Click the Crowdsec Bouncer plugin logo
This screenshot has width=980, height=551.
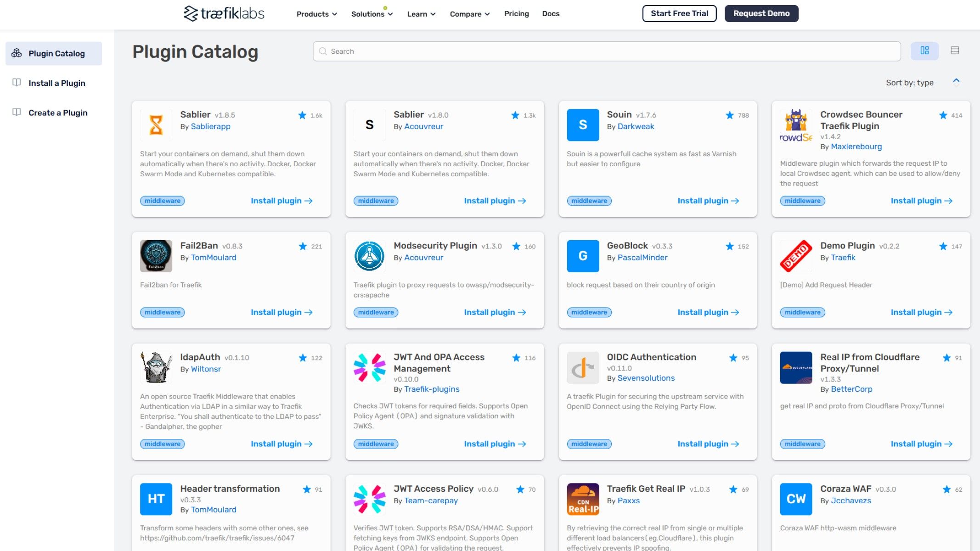coord(796,125)
